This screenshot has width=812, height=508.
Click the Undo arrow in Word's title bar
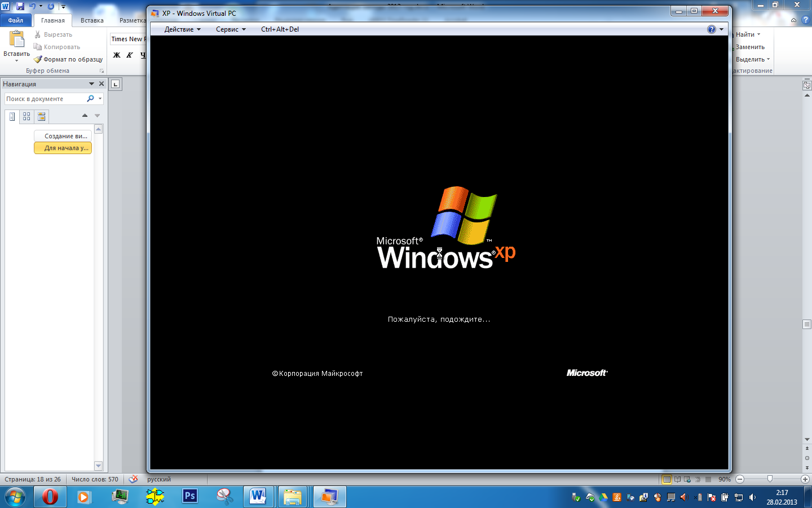[33, 6]
